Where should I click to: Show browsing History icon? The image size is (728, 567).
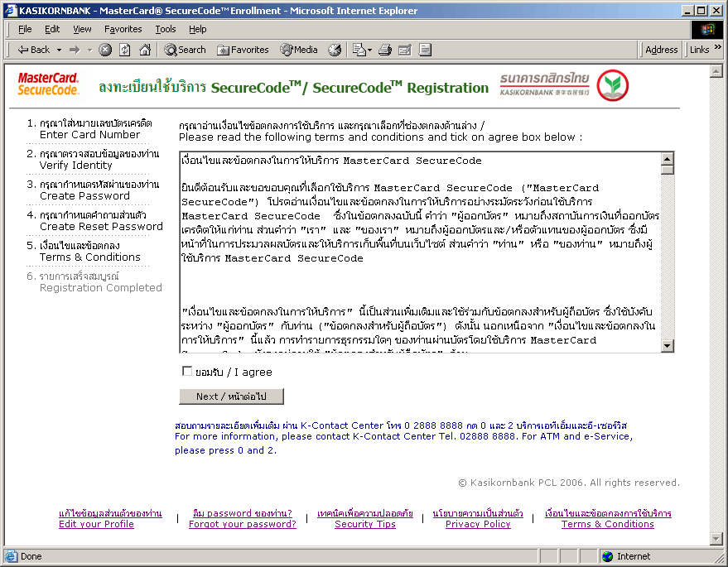point(335,50)
